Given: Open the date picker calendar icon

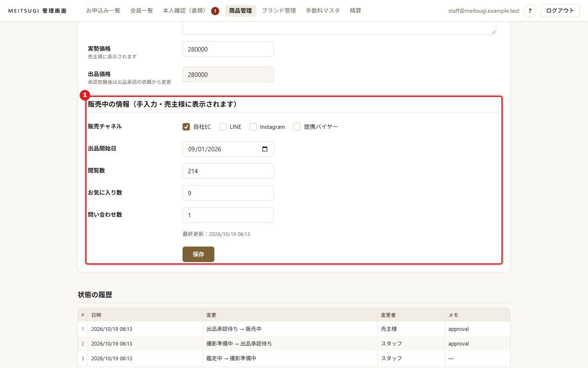Looking at the screenshot, I should 265,149.
